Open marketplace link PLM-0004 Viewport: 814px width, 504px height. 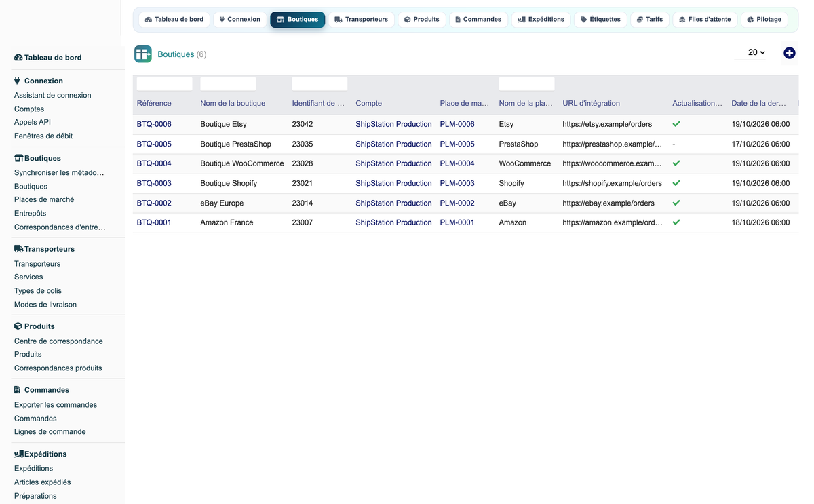457,163
